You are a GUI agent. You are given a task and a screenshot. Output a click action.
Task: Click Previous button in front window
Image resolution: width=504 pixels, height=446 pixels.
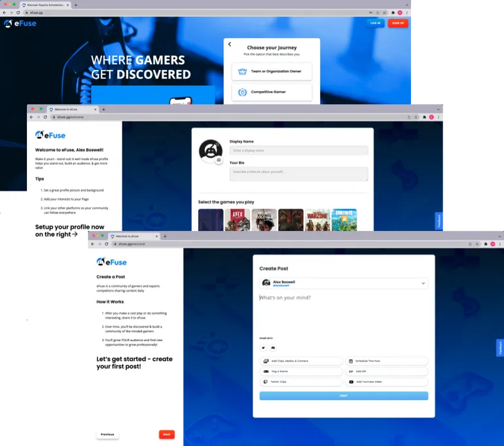coord(107,434)
